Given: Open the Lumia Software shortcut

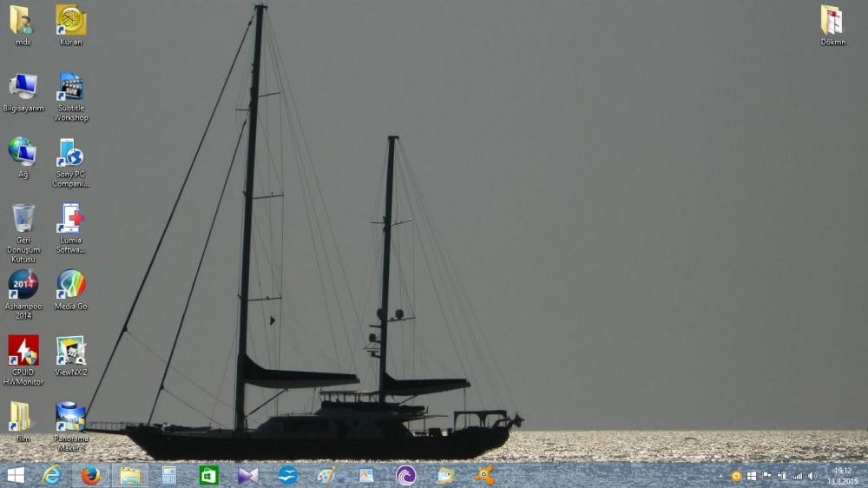Looking at the screenshot, I should (x=70, y=219).
